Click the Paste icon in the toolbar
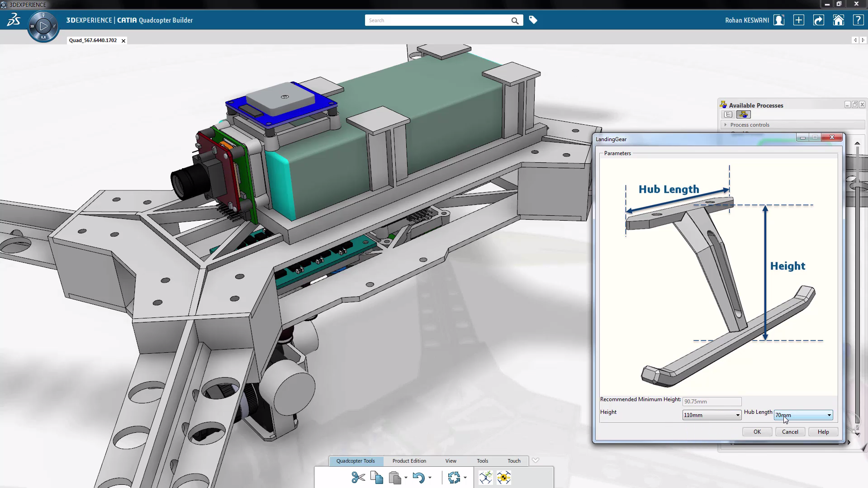This screenshot has width=868, height=488. click(395, 477)
